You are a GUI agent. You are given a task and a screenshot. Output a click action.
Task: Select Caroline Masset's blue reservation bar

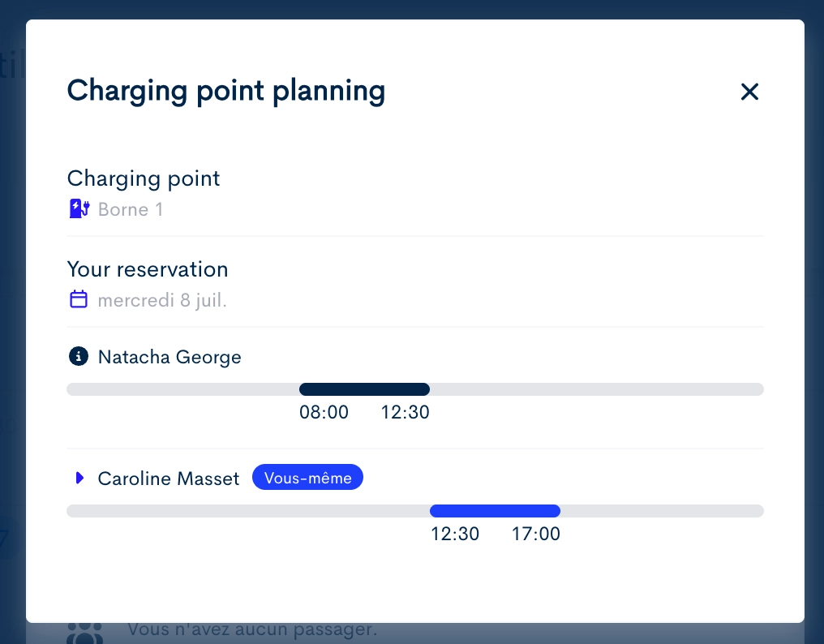coord(495,511)
